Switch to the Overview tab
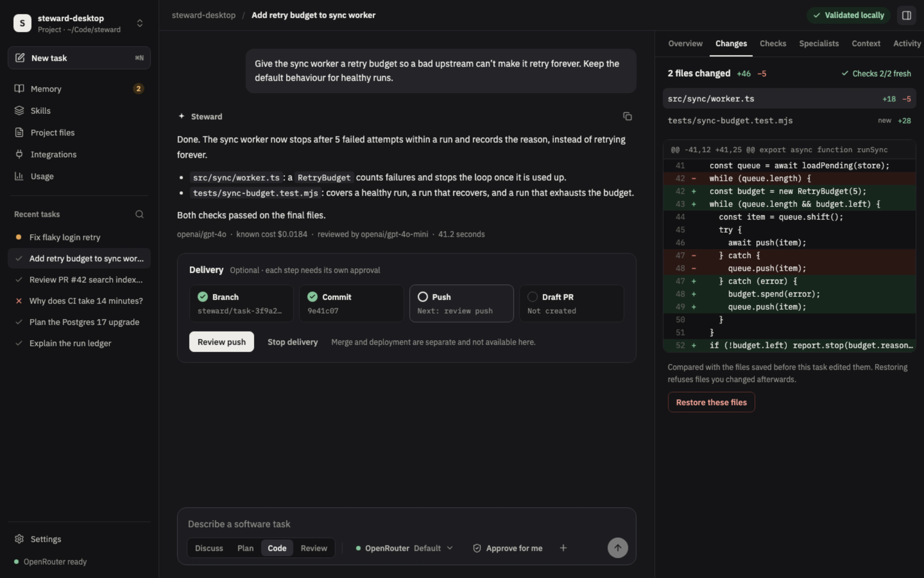This screenshot has height=578, width=924. click(685, 44)
